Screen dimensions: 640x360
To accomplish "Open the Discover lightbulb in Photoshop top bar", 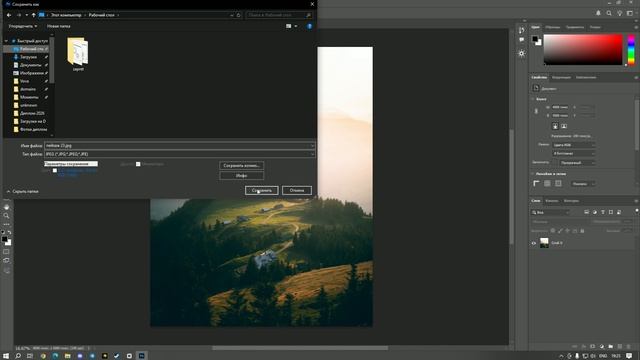I will 619,13.
